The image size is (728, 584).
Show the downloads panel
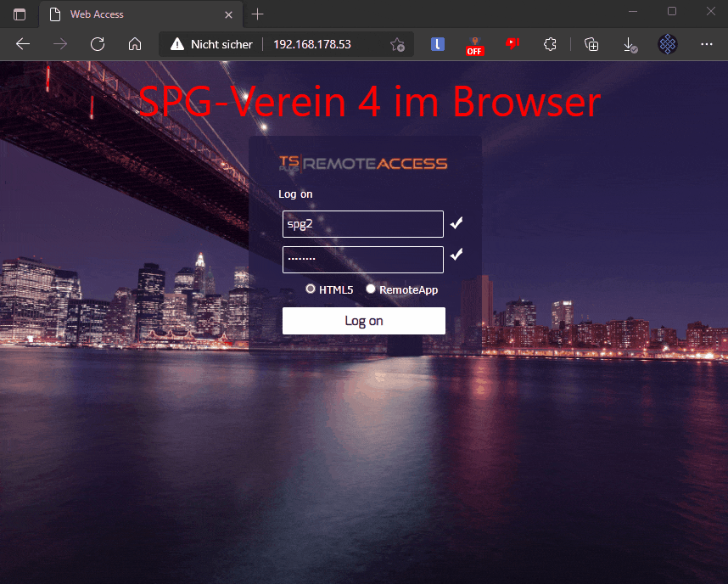click(x=630, y=44)
